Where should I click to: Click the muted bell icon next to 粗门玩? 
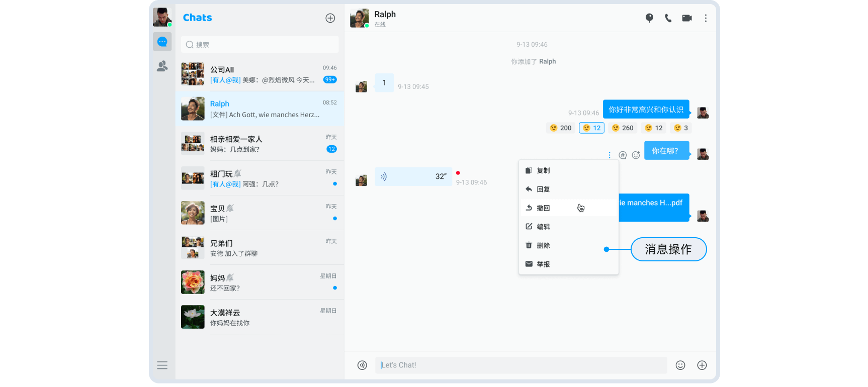(x=238, y=173)
